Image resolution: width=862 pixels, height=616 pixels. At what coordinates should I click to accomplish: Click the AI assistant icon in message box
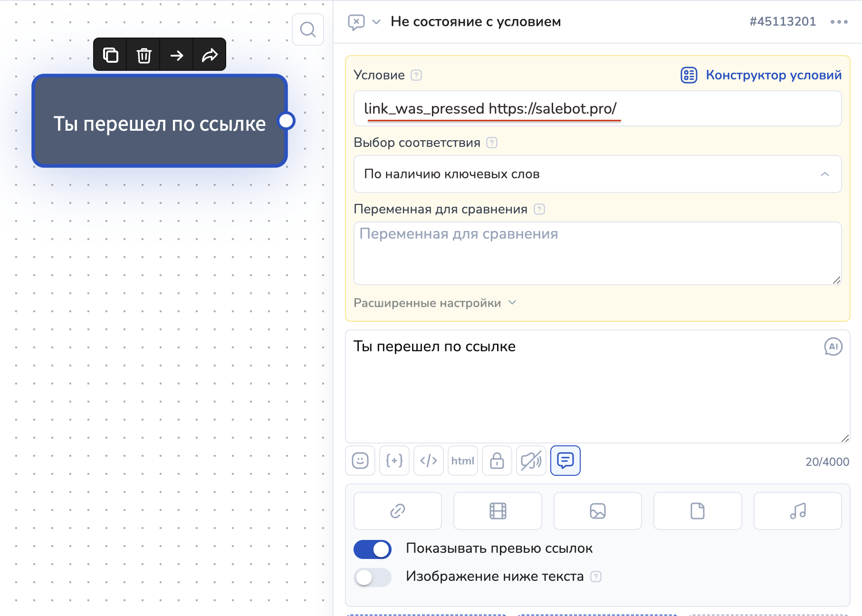click(x=833, y=346)
